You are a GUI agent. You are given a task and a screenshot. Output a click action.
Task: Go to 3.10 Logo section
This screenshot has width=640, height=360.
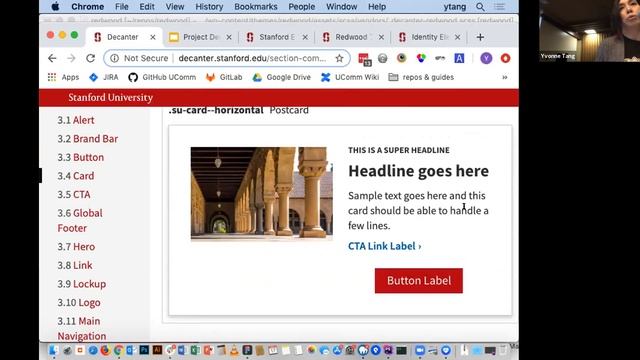point(79,302)
